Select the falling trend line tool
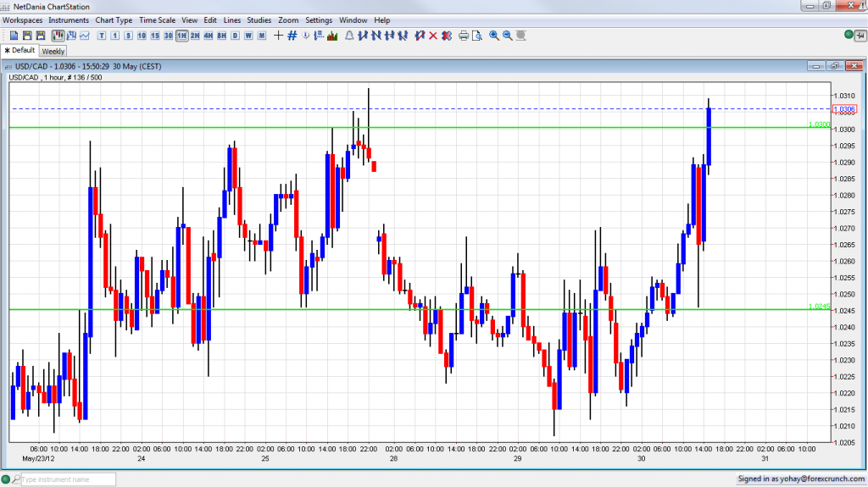The image size is (868, 487). tap(376, 36)
